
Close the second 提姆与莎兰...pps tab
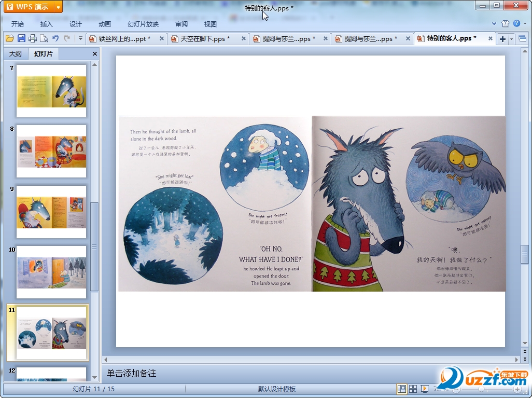(x=408, y=39)
